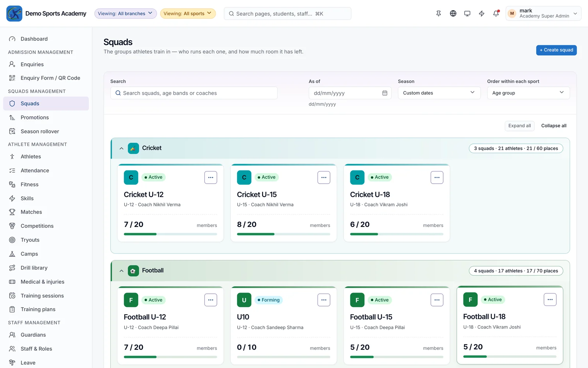Open more options for Football U-18 squad

tap(550, 300)
